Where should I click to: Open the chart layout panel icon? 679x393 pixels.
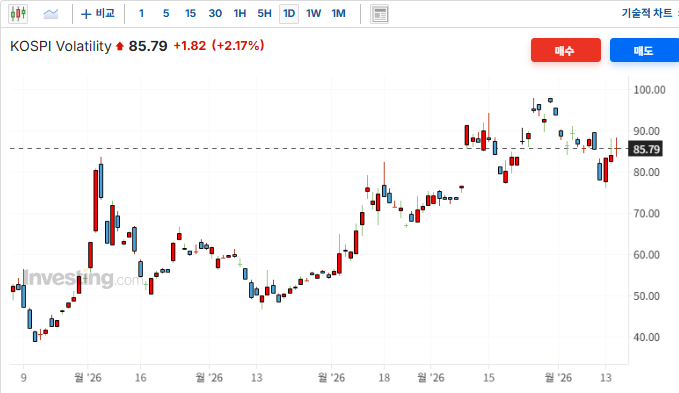pos(380,14)
